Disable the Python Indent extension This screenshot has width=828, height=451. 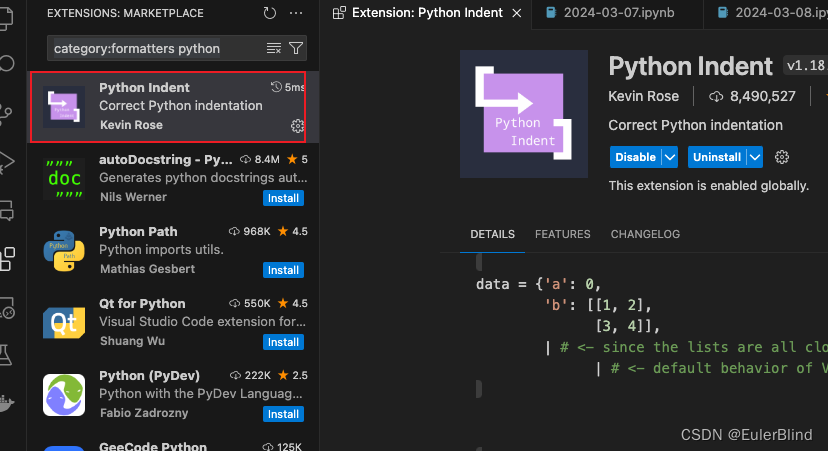coord(635,157)
